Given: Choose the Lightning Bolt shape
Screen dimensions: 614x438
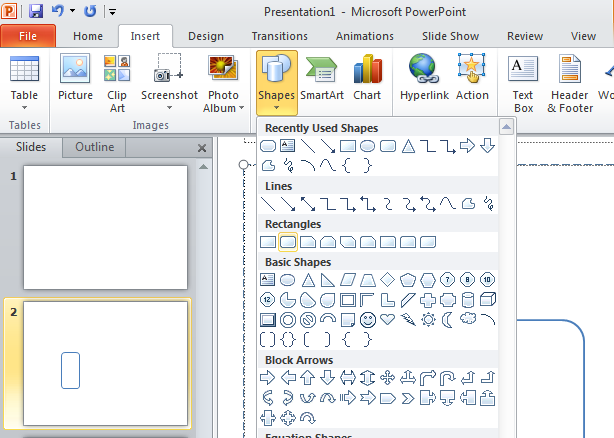Looking at the screenshot, I should (x=408, y=320).
